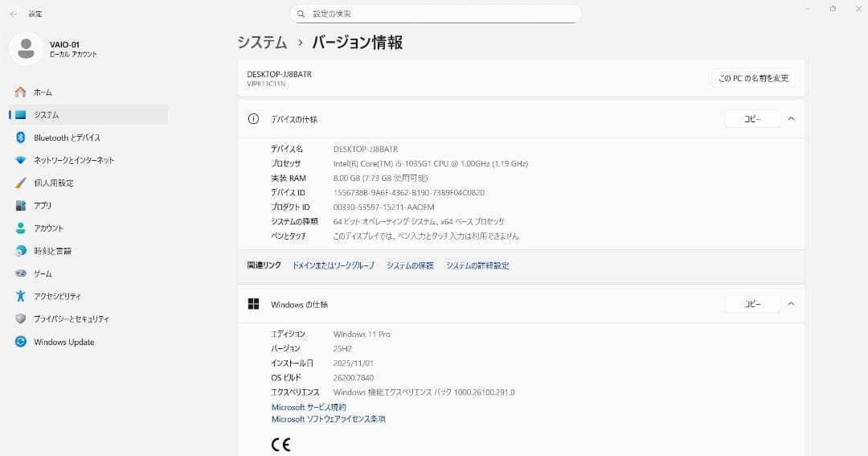Click the DESKTOP-JJ8BATR device name value

[x=366, y=150]
